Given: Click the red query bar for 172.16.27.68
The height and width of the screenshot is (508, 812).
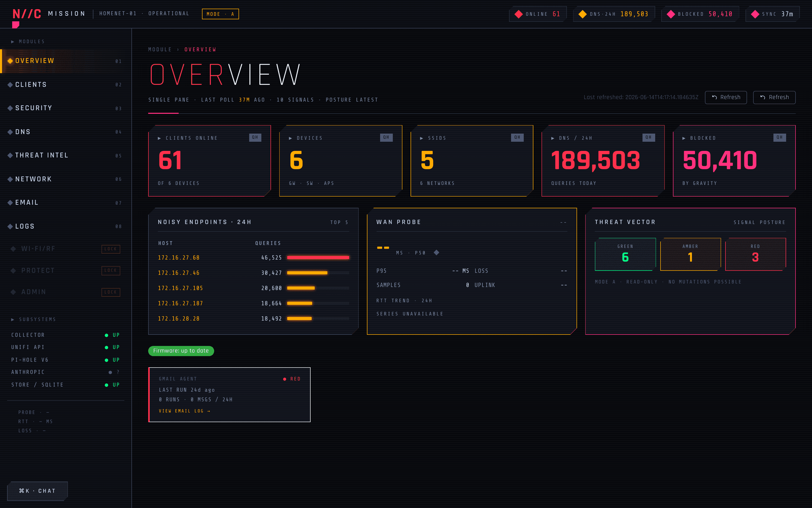Looking at the screenshot, I should [318, 258].
